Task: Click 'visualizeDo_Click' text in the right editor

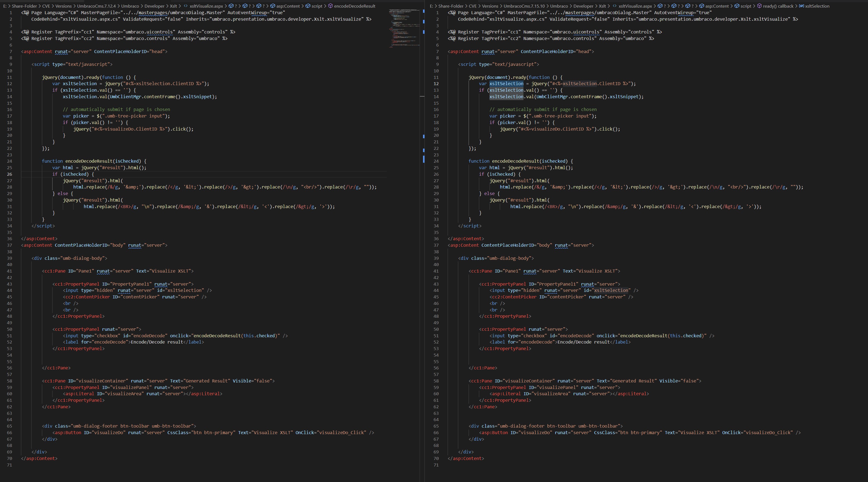Action: (768, 432)
